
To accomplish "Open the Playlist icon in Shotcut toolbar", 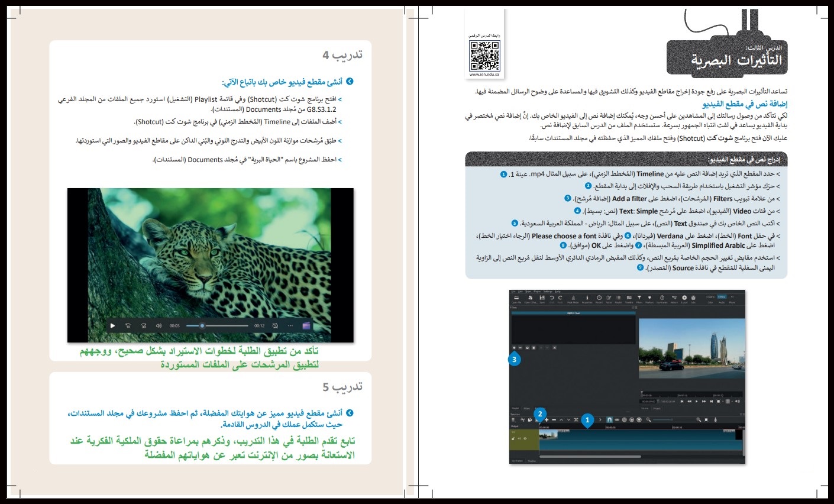I will coord(619,298).
